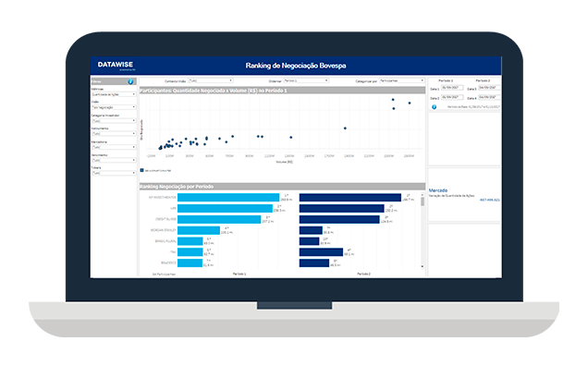588x366 pixels.
Task: Click the Data 1 date field
Action: [452, 88]
